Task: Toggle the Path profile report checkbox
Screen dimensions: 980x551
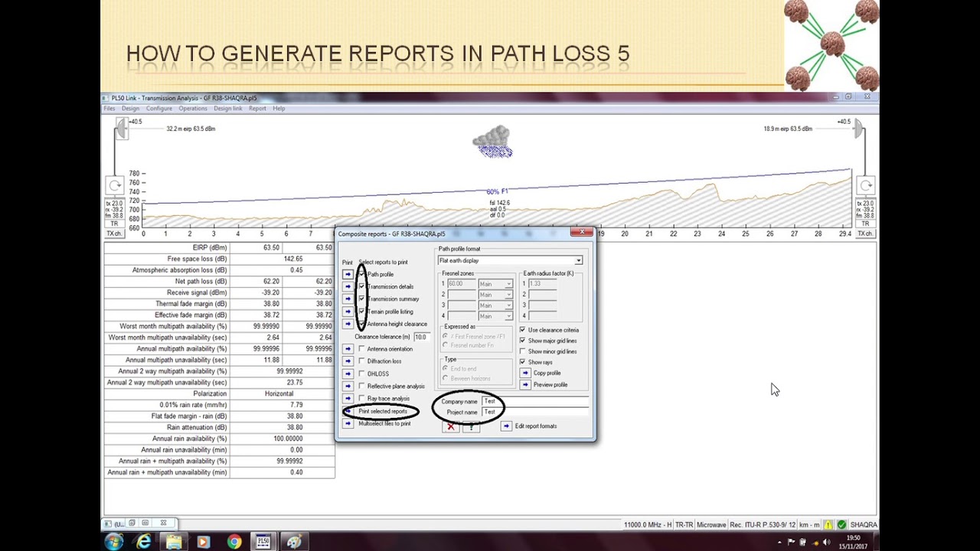Action: pos(362,274)
